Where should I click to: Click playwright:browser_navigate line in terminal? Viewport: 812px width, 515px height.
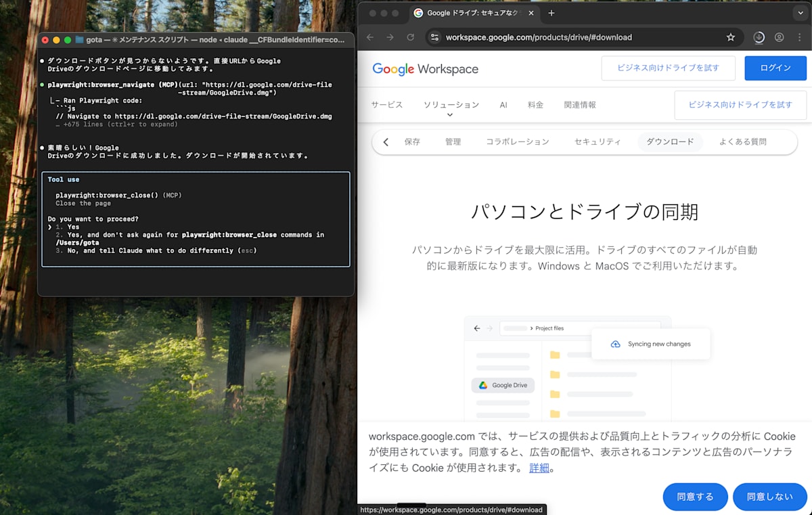(x=190, y=89)
